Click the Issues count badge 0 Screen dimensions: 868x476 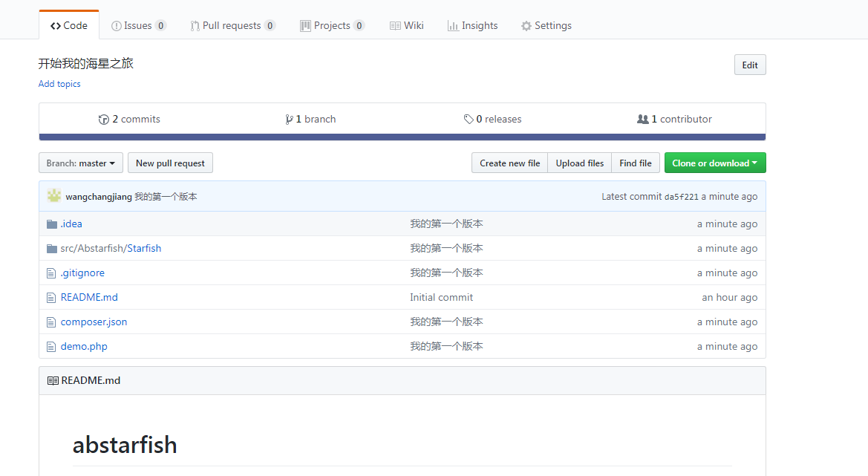pos(160,25)
